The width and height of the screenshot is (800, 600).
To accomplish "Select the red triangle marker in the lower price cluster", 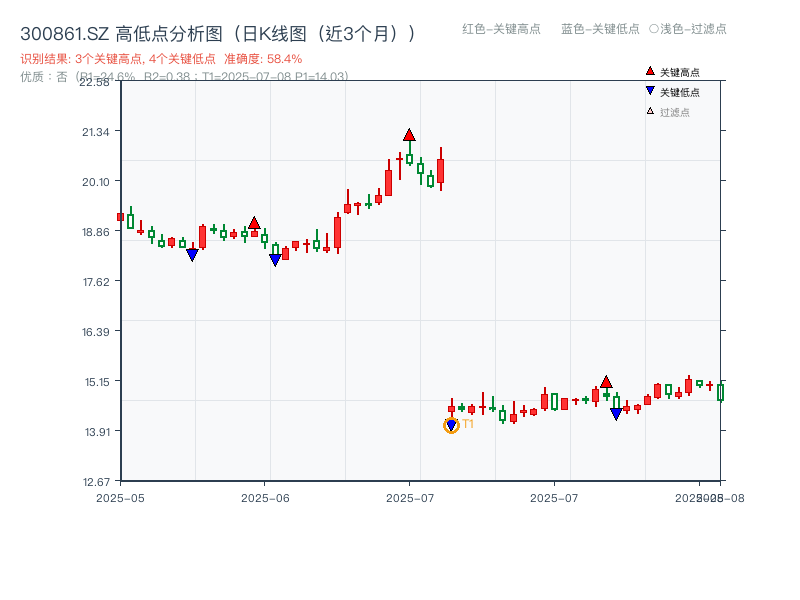I will (x=607, y=381).
